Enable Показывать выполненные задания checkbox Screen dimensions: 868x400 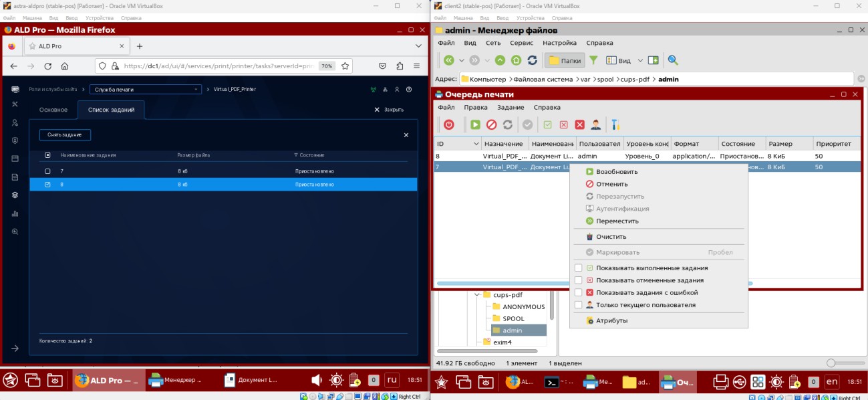click(x=578, y=268)
